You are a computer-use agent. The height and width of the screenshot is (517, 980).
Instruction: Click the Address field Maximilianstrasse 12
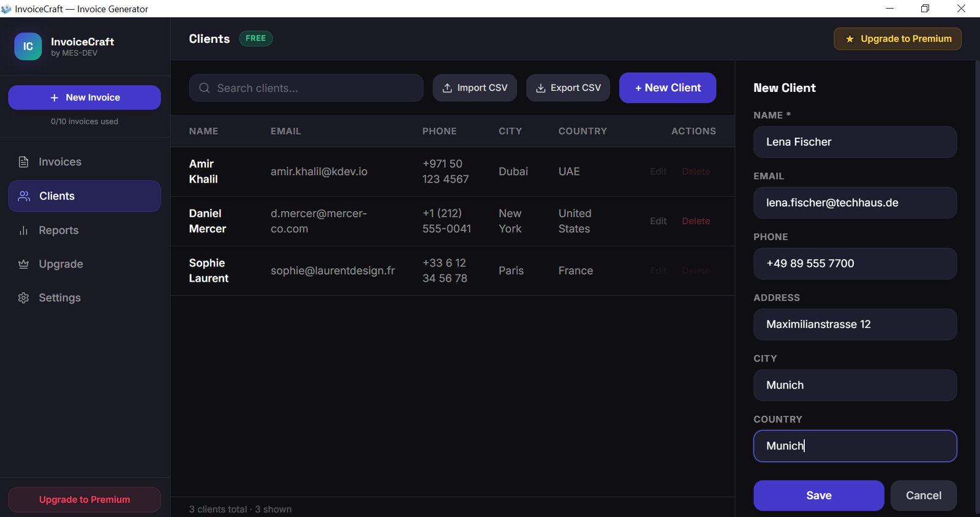pos(855,324)
